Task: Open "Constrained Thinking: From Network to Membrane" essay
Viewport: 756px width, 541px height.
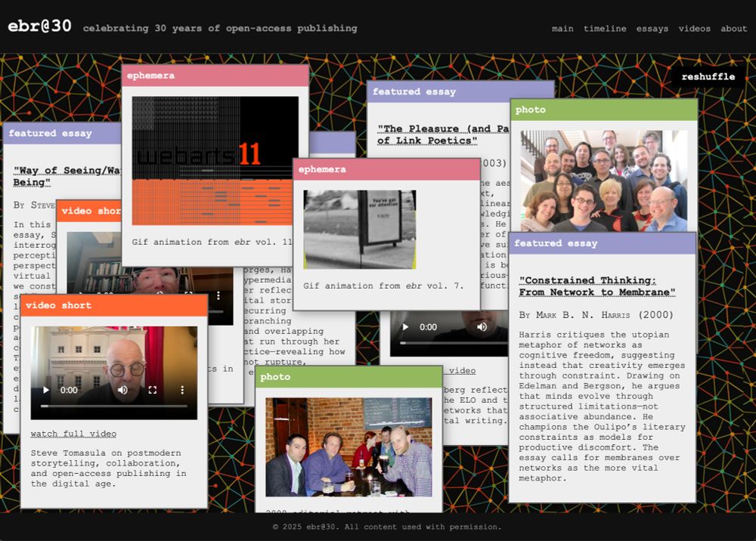Action: point(597,286)
